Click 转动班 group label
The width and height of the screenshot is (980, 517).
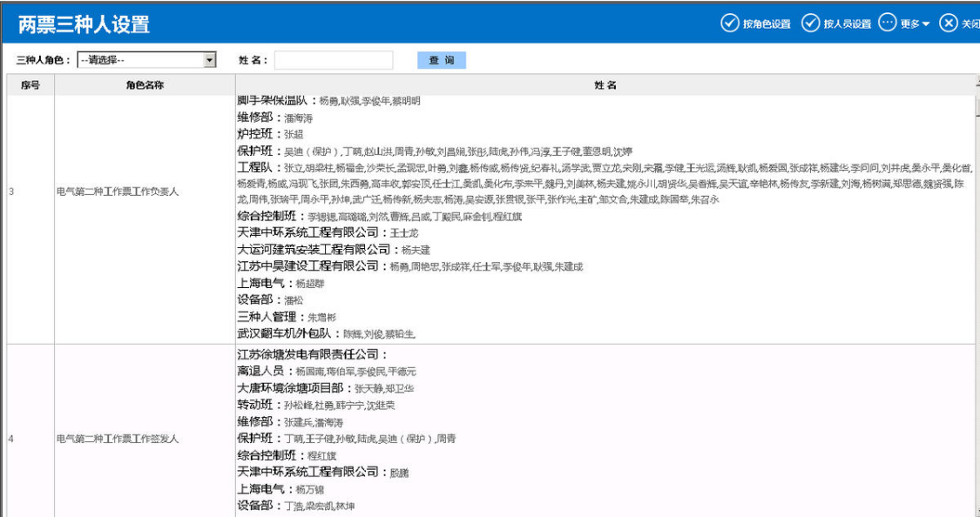click(255, 406)
